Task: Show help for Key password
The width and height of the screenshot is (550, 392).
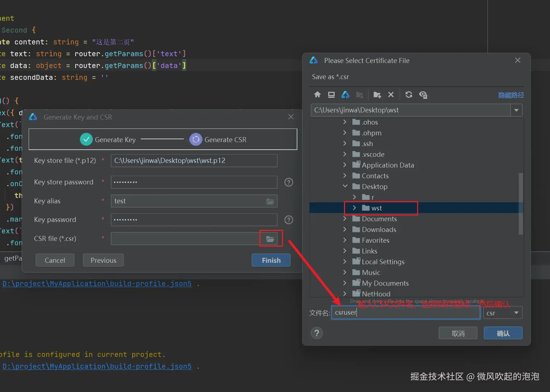Action: (x=289, y=220)
